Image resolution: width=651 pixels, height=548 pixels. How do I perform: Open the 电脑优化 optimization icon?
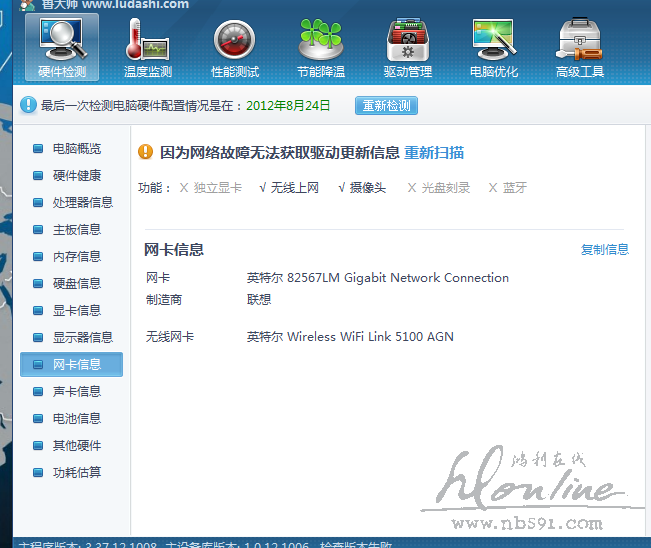[x=494, y=41]
